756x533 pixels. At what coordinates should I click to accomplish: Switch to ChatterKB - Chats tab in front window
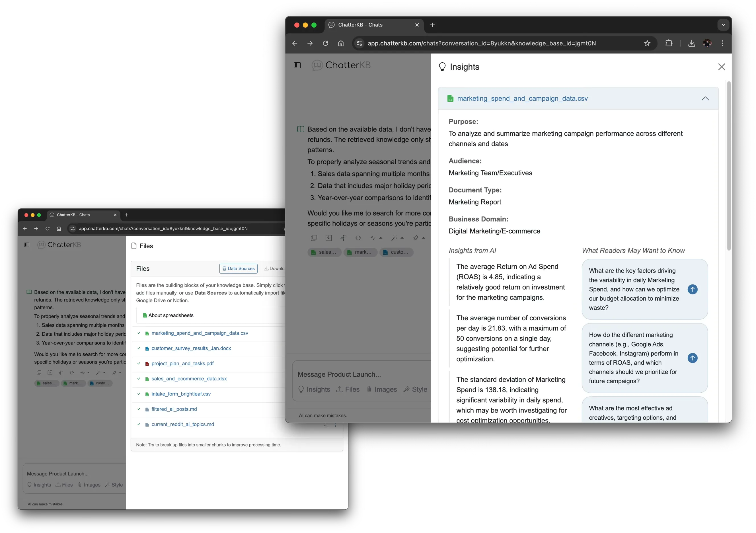[360, 25]
